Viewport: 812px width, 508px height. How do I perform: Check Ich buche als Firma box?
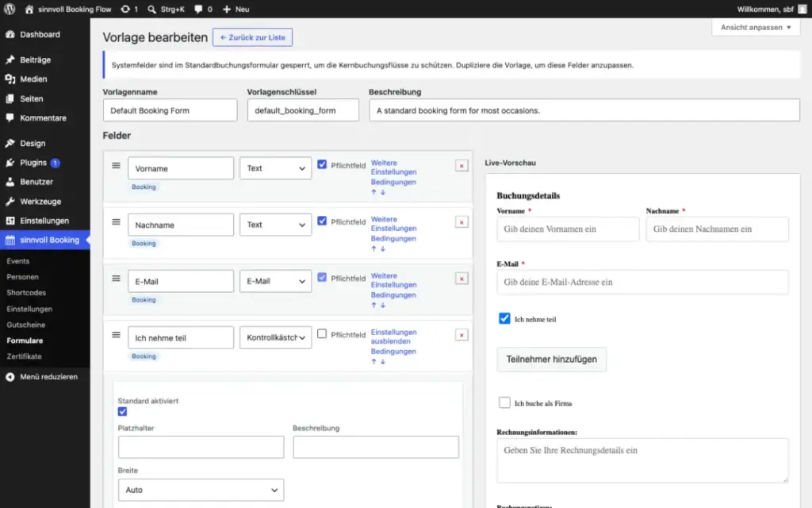click(x=504, y=402)
